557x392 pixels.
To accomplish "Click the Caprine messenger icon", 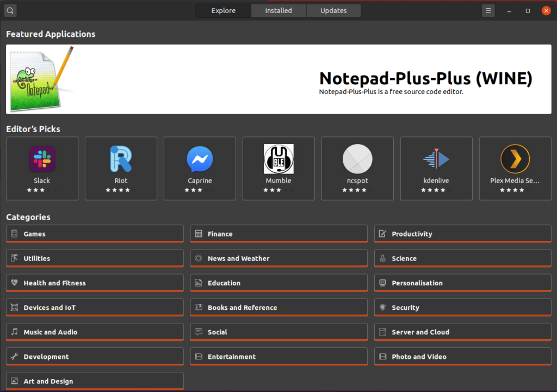I will pos(200,159).
